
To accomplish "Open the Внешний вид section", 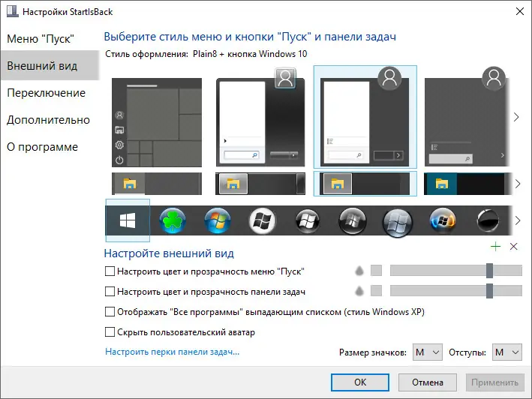I will [x=50, y=65].
